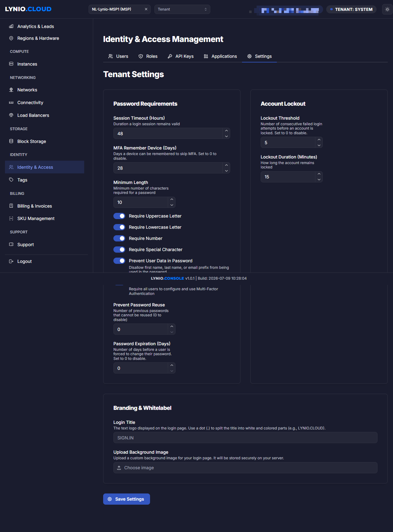This screenshot has height=532, width=393.
Task: Decrease Session Timeout with down arrow
Action: [226, 136]
